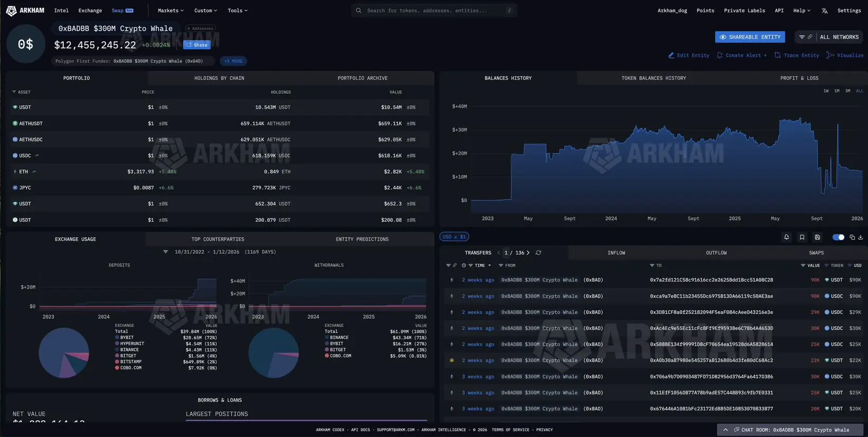Toggle the blue switch above transfers
This screenshot has width=868, height=437.
click(838, 237)
